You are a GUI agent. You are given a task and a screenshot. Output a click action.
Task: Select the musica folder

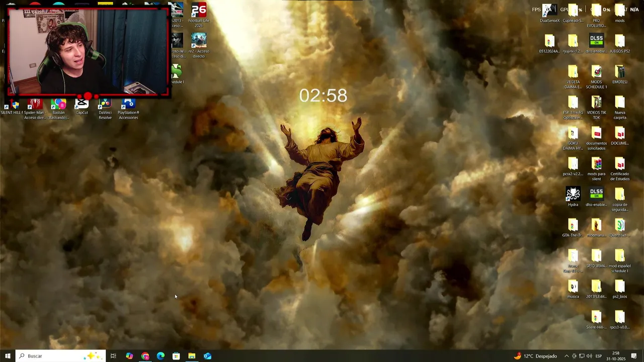pos(573,290)
